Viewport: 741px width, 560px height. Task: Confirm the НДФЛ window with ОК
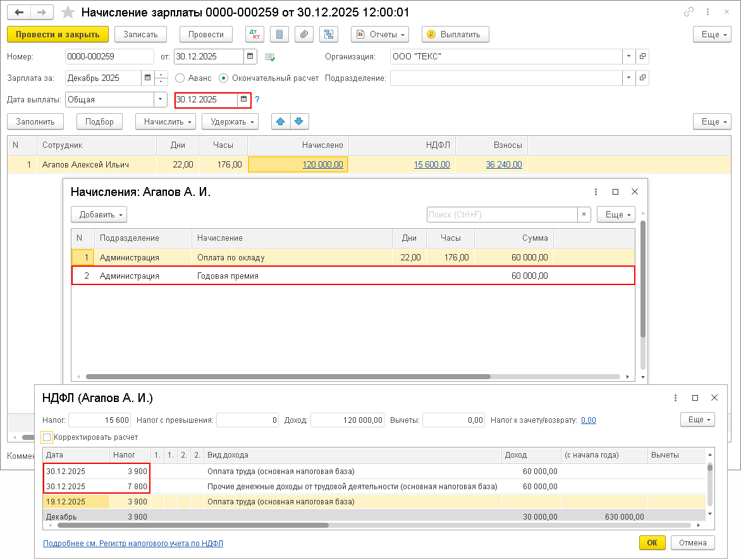652,542
